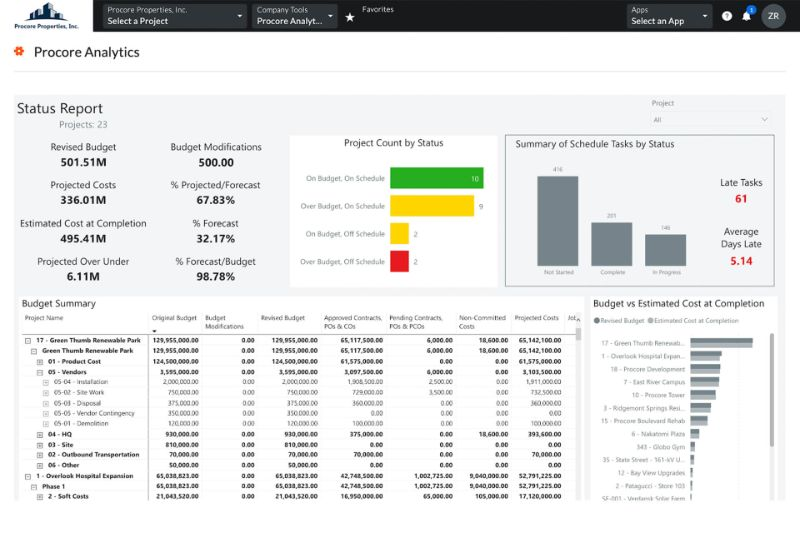The height and width of the screenshot is (533, 800).
Task: Open the Project filter dropdown set to All
Action: [x=710, y=119]
